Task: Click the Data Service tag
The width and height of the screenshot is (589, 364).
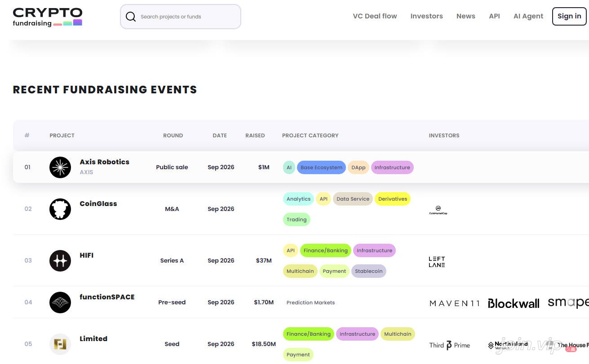Action: 353,199
